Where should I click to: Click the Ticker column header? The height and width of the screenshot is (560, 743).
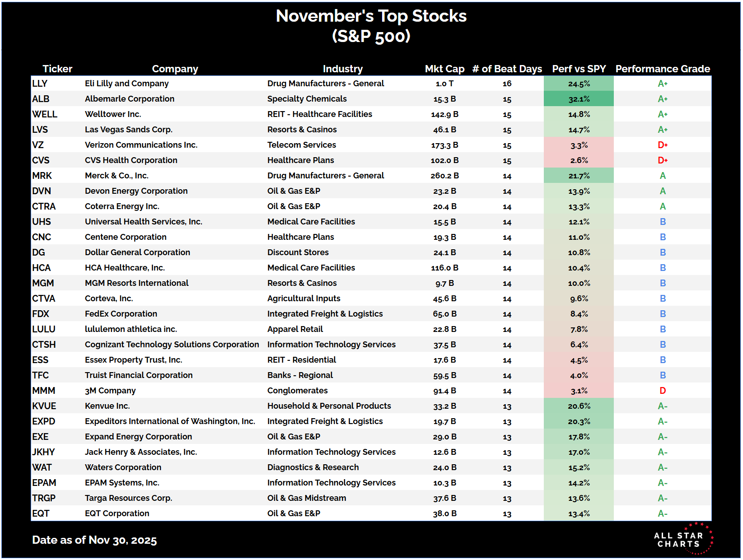click(x=57, y=69)
